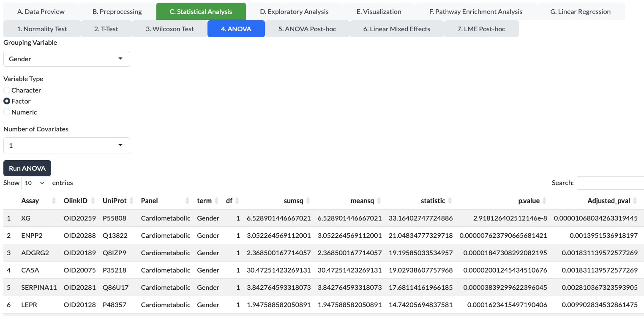Screen dimensions: 644x316
Task: Open C. Statistical Analysis tab
Action: pyautogui.click(x=201, y=11)
